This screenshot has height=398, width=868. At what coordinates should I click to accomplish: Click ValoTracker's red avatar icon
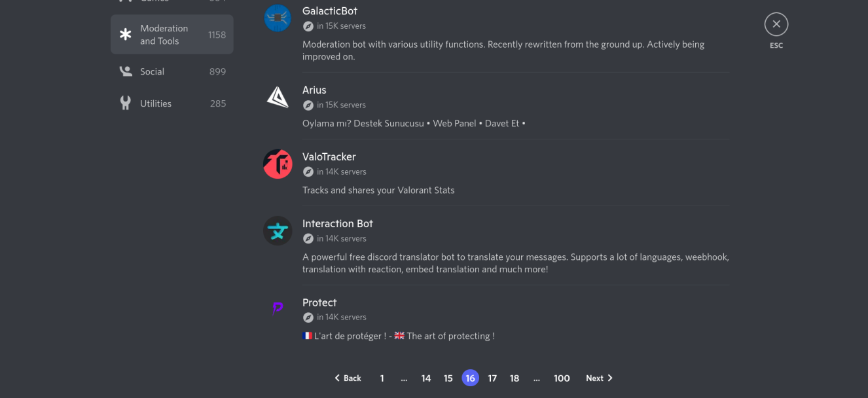[278, 164]
